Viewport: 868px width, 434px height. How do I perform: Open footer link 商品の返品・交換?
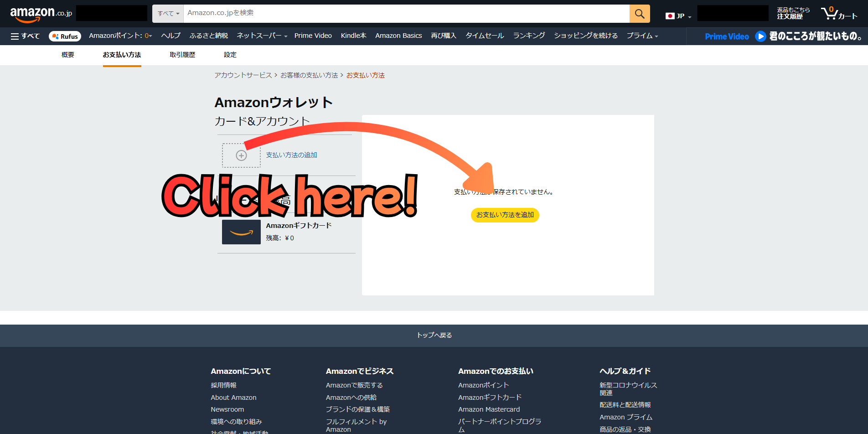coord(625,429)
